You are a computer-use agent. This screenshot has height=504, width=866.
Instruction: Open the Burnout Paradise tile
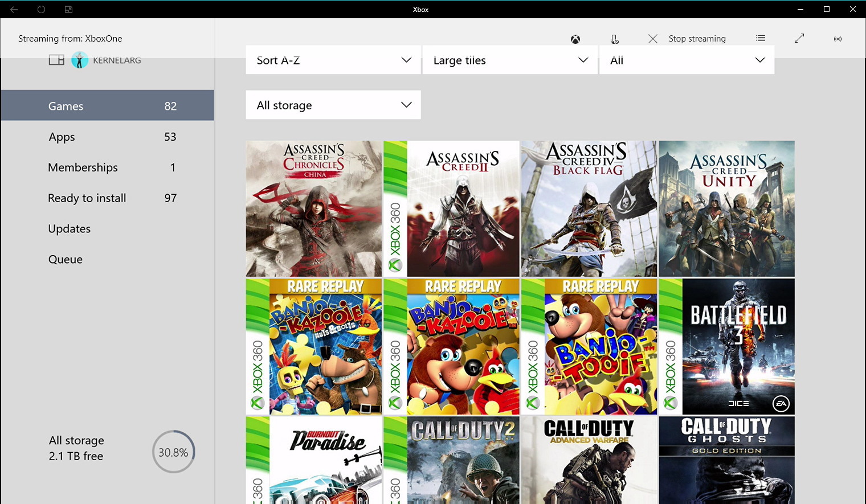[x=314, y=460]
